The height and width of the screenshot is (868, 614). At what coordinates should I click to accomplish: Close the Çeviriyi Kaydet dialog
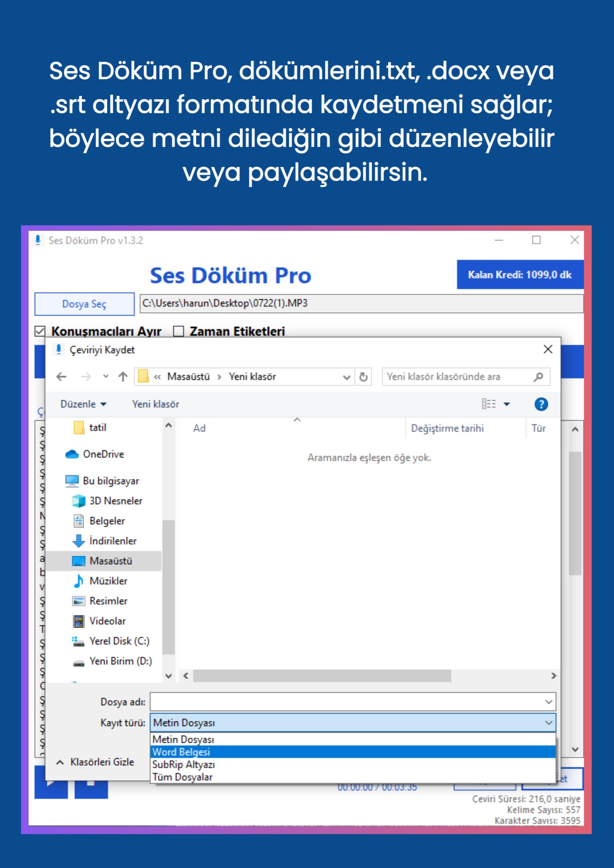tap(548, 350)
